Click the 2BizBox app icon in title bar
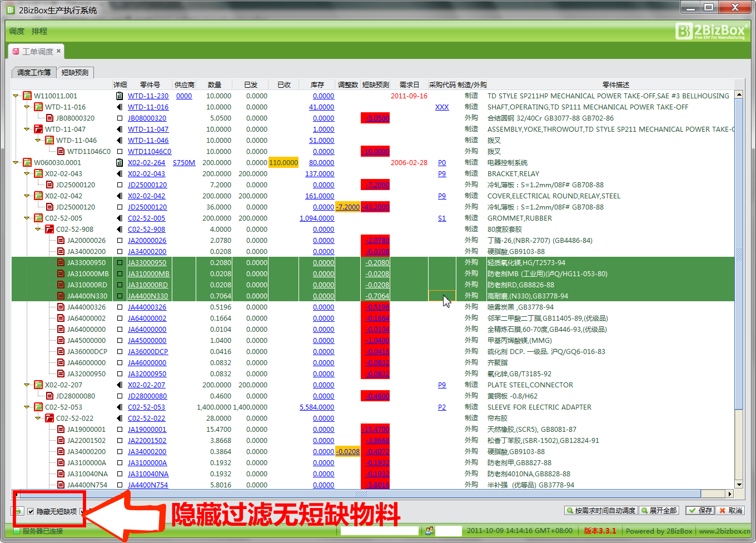 click(x=10, y=10)
